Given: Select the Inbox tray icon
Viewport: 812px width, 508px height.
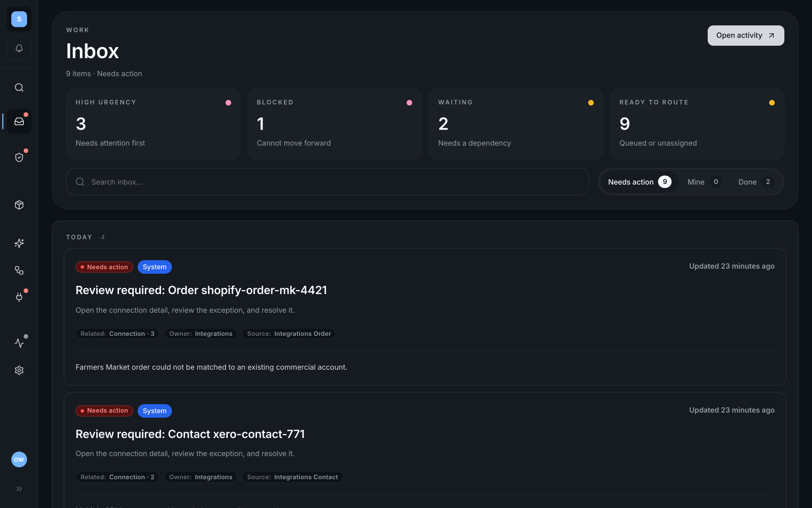Looking at the screenshot, I should [x=19, y=121].
